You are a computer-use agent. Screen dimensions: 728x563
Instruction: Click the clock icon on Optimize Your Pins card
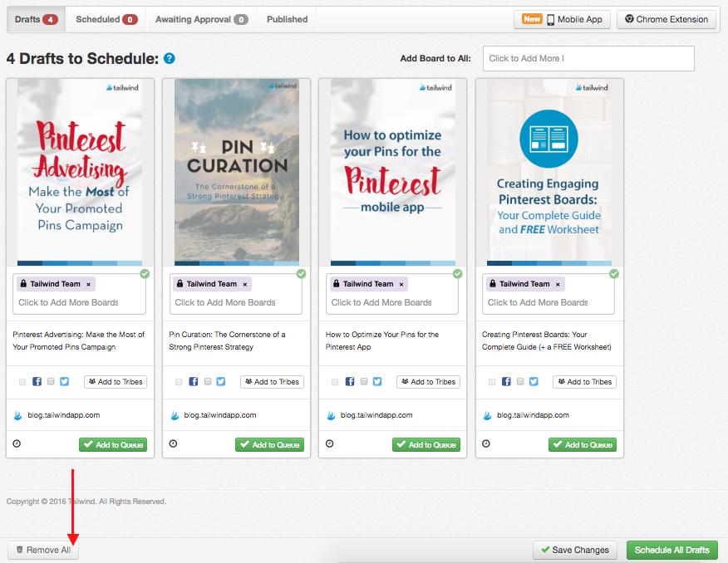[x=330, y=443]
